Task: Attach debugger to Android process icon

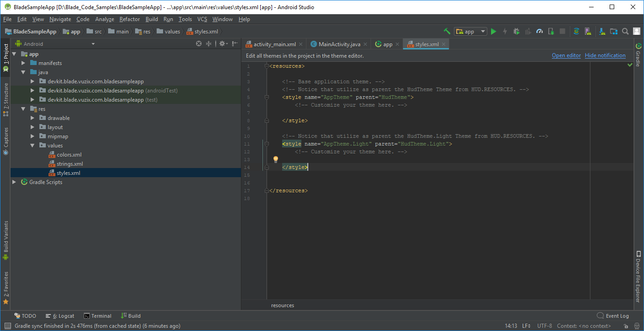Action: (551, 31)
